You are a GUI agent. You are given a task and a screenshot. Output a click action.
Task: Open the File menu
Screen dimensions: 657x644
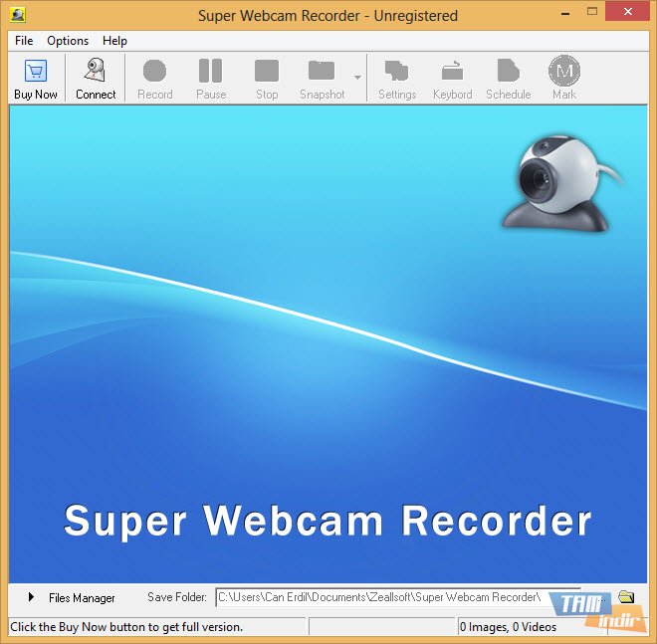pos(24,41)
